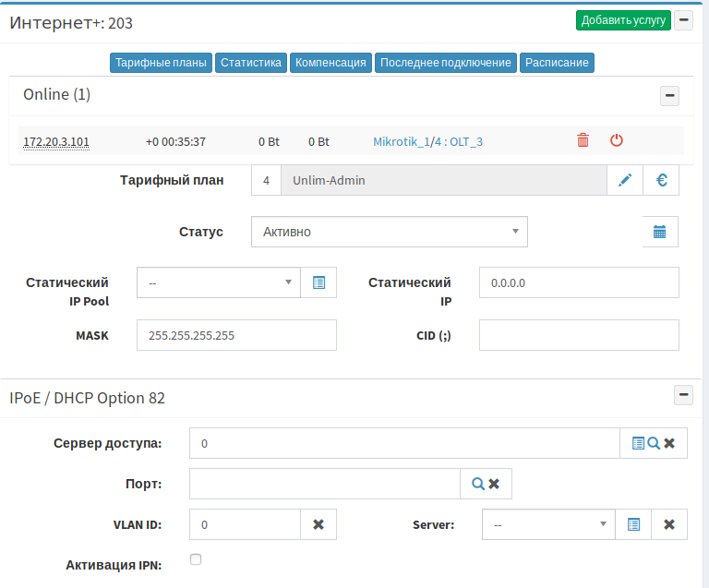
Task: Collapse the Интернет+: 203 panel
Action: tap(684, 20)
